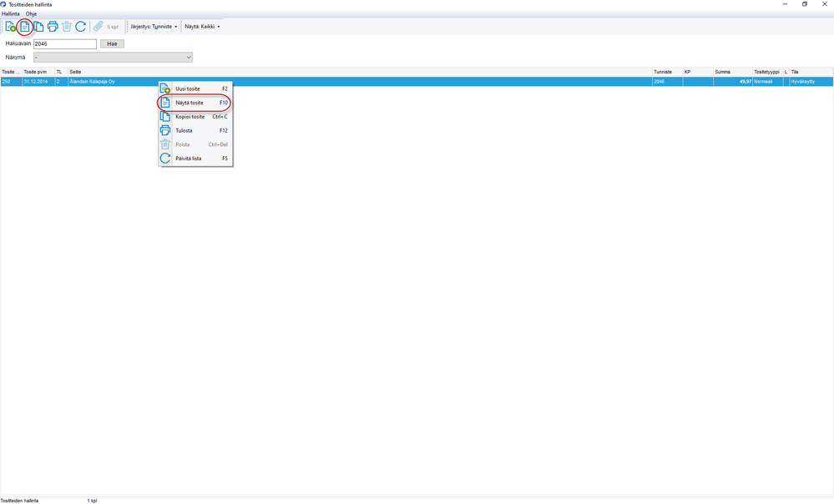This screenshot has height=504, width=834.
Task: Click the show voucher toolbar icon
Action: coord(24,27)
